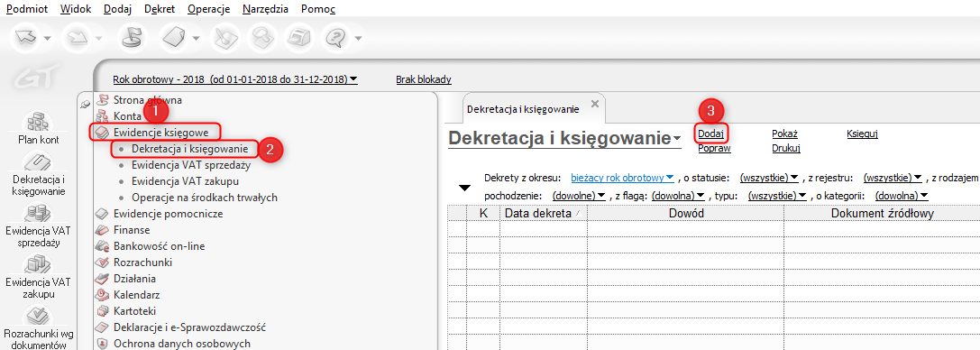
Task: Open bieżący rok obrotowy period dropdown
Action: pos(622,178)
